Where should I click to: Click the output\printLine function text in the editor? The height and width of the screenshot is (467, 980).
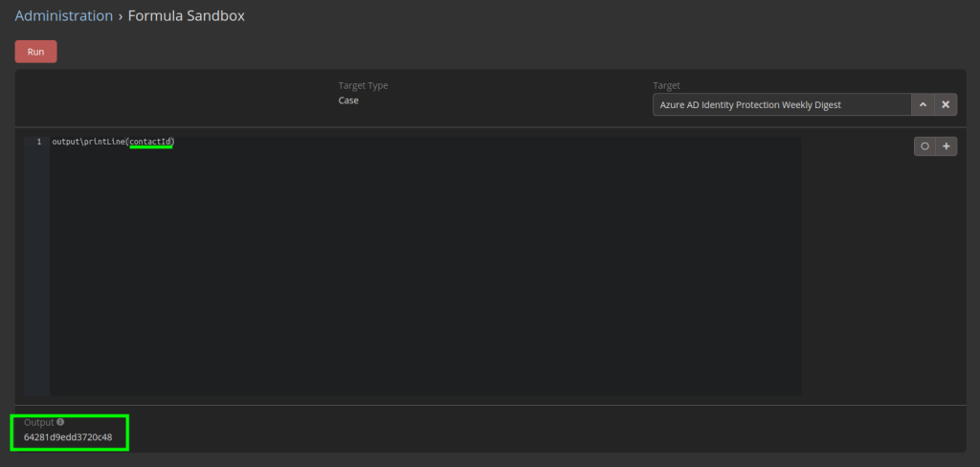point(89,142)
